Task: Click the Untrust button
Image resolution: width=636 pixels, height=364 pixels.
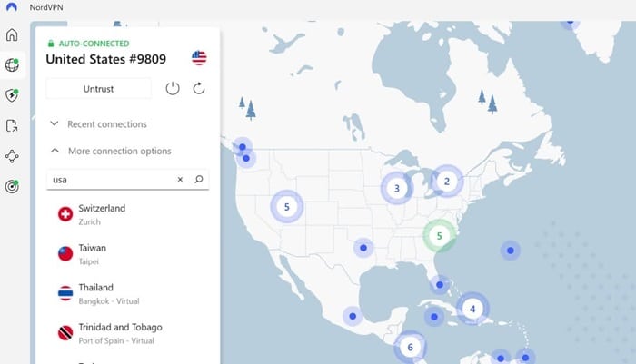Action: [98, 89]
